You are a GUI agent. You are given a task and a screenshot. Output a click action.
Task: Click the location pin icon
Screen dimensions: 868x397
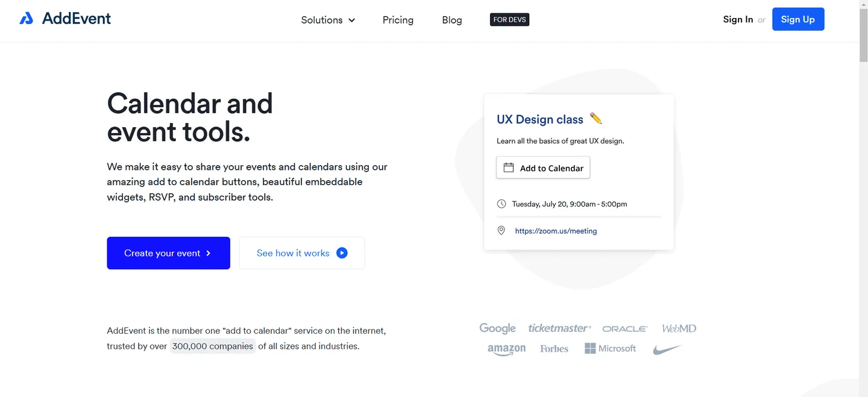point(501,231)
